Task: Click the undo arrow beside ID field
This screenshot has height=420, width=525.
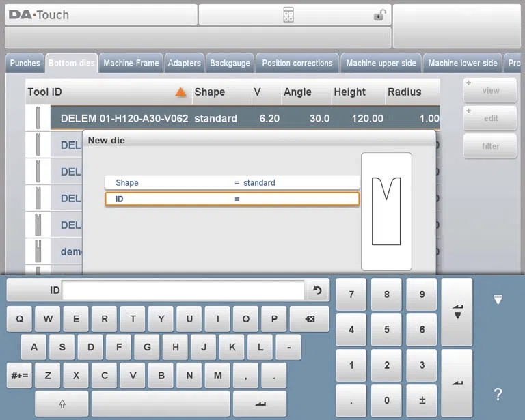Action: tap(317, 290)
